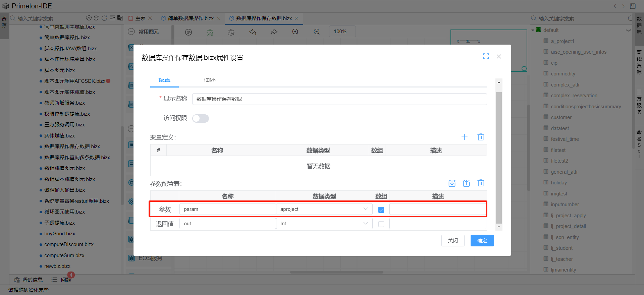Viewport: 644px width, 295px height.
Task: Check the array checkbox for return value
Action: [381, 224]
